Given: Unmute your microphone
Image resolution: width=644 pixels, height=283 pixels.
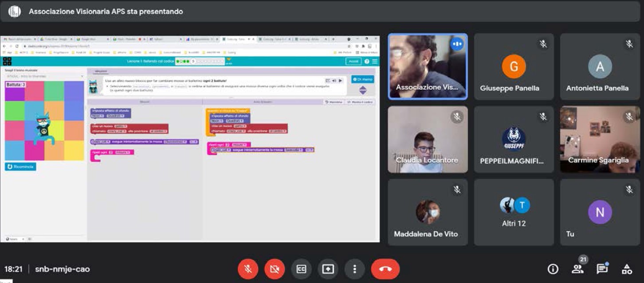Looking at the screenshot, I should pyautogui.click(x=248, y=269).
